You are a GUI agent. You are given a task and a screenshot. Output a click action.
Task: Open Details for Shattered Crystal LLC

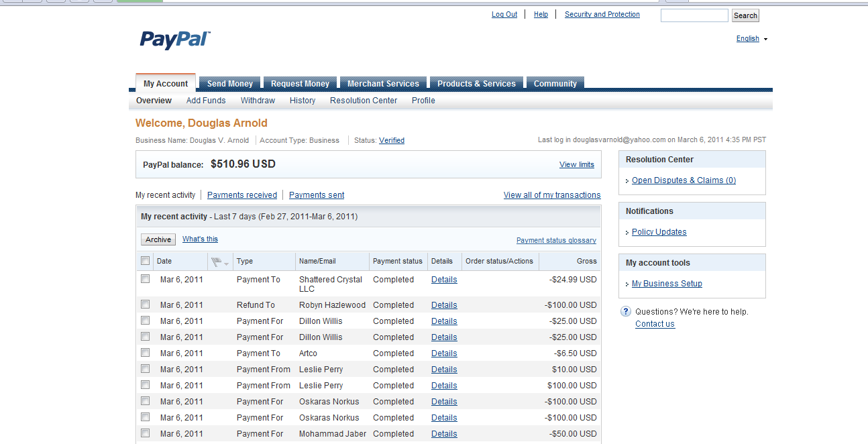click(444, 280)
